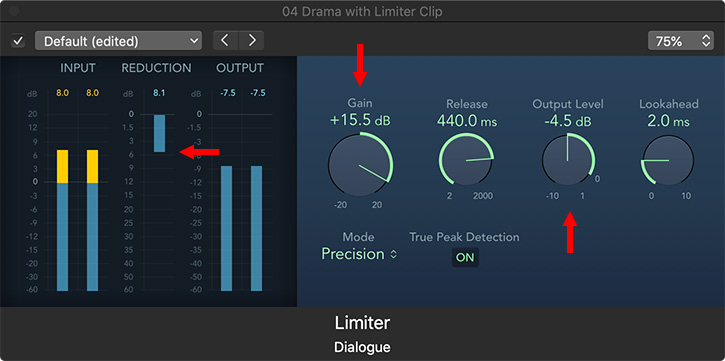
Task: Toggle True Peak Detection ON button
Action: click(x=465, y=257)
